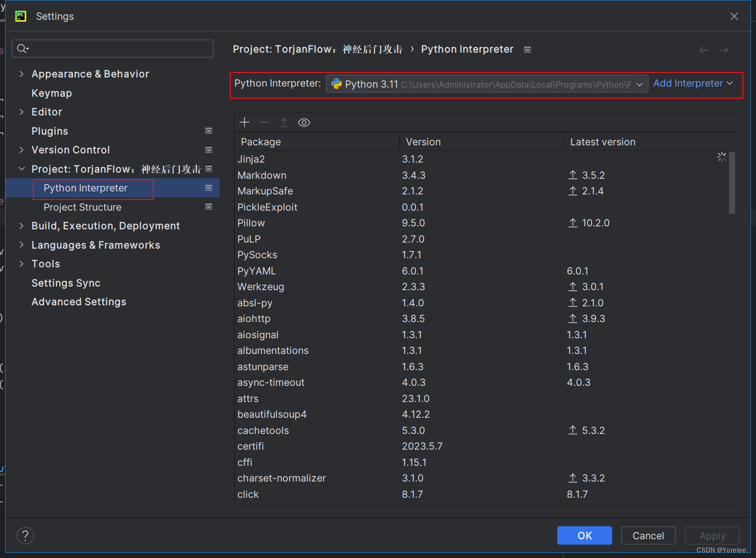Select the certifi package row
This screenshot has width=756, height=558.
tap(482, 446)
